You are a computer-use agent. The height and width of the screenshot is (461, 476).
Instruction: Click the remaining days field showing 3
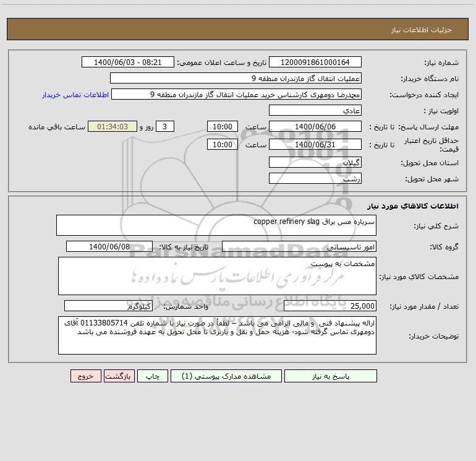pyautogui.click(x=165, y=126)
